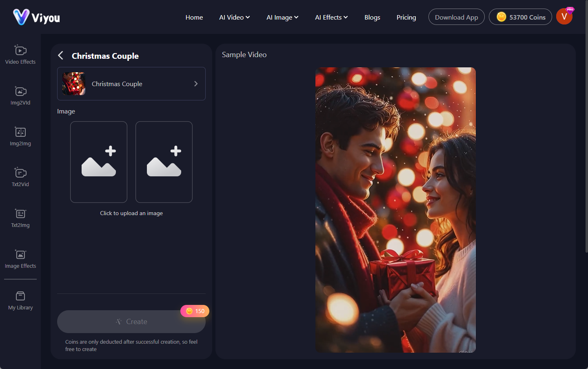The image size is (588, 369).
Task: Select the Txt2Vid sidebar tool
Action: pos(20,177)
